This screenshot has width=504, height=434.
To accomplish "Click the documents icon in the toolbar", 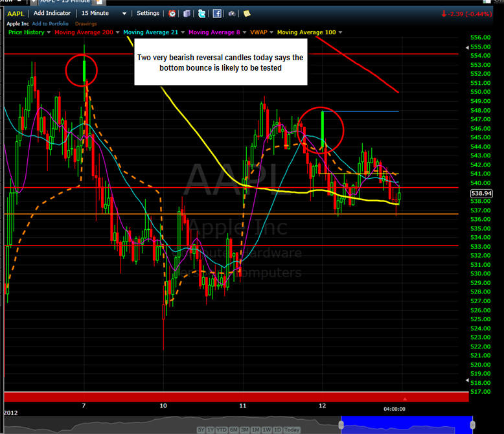I will [x=187, y=13].
